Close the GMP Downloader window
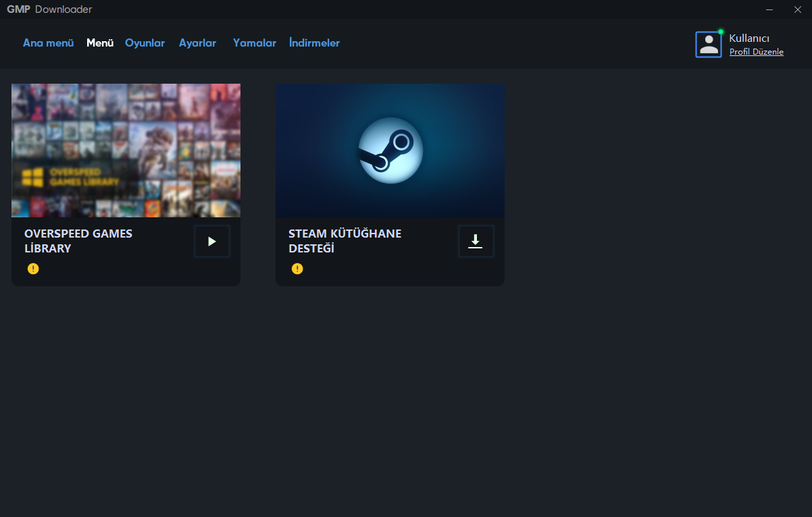 pos(797,9)
